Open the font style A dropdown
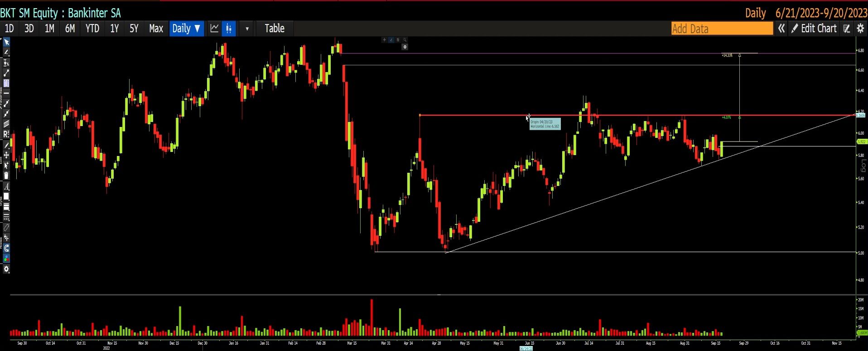 pyautogui.click(x=6, y=186)
